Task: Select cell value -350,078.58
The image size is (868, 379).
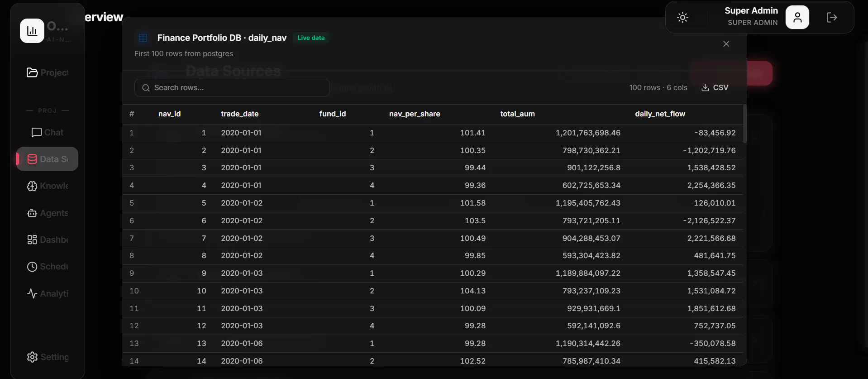Action: coord(713,344)
